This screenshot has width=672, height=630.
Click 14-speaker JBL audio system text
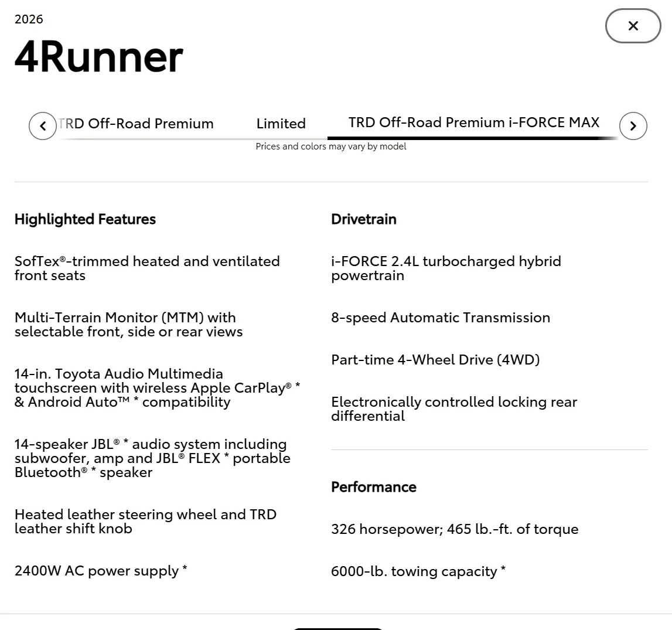tap(152, 458)
